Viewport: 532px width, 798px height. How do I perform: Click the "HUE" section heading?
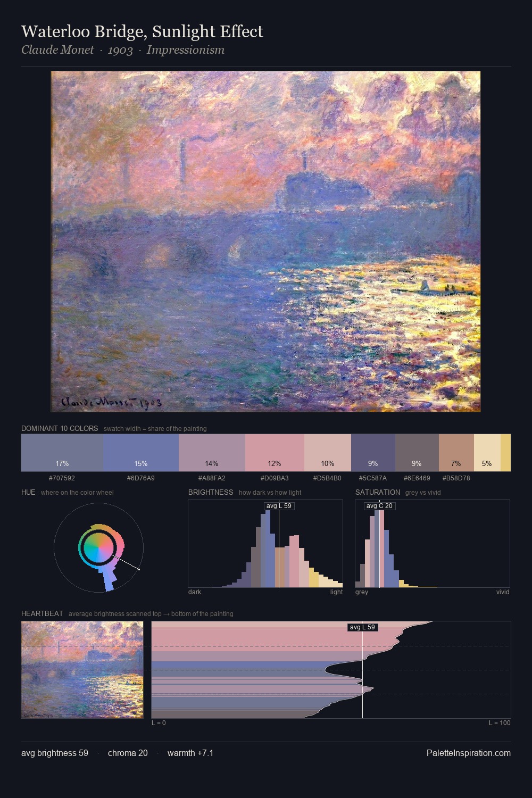28,492
